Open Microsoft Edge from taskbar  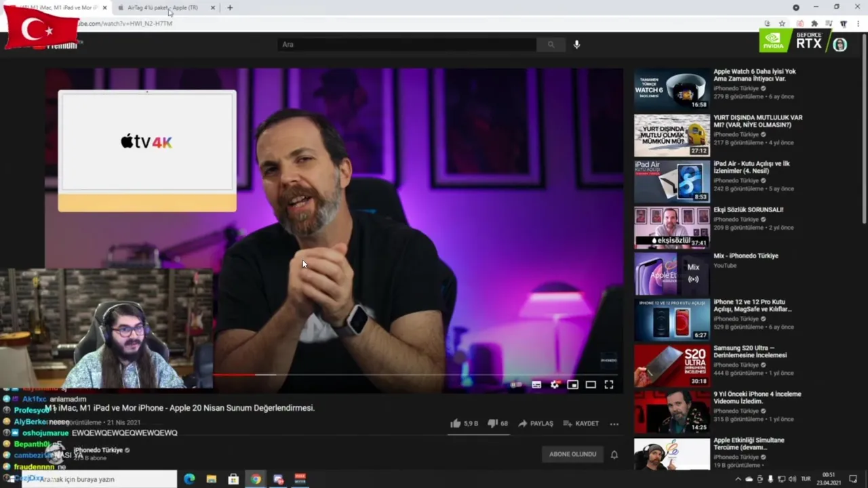(x=189, y=479)
